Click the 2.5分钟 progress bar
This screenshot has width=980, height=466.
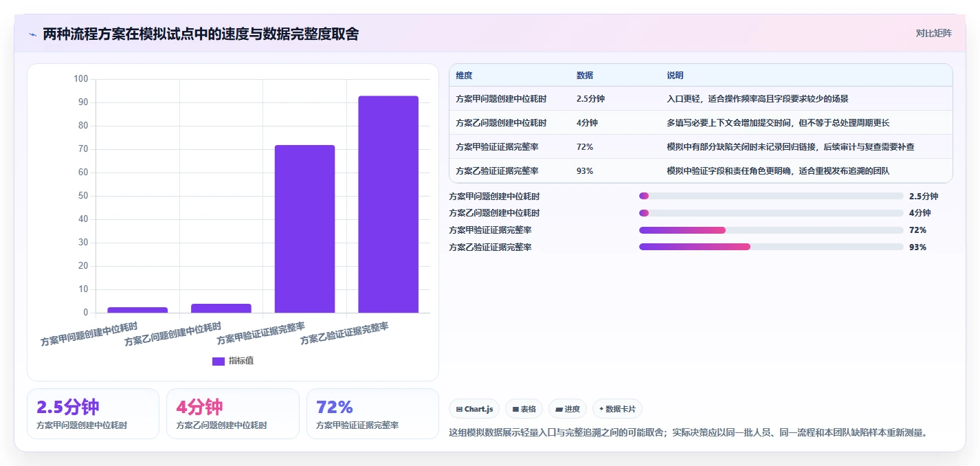pyautogui.click(x=771, y=196)
